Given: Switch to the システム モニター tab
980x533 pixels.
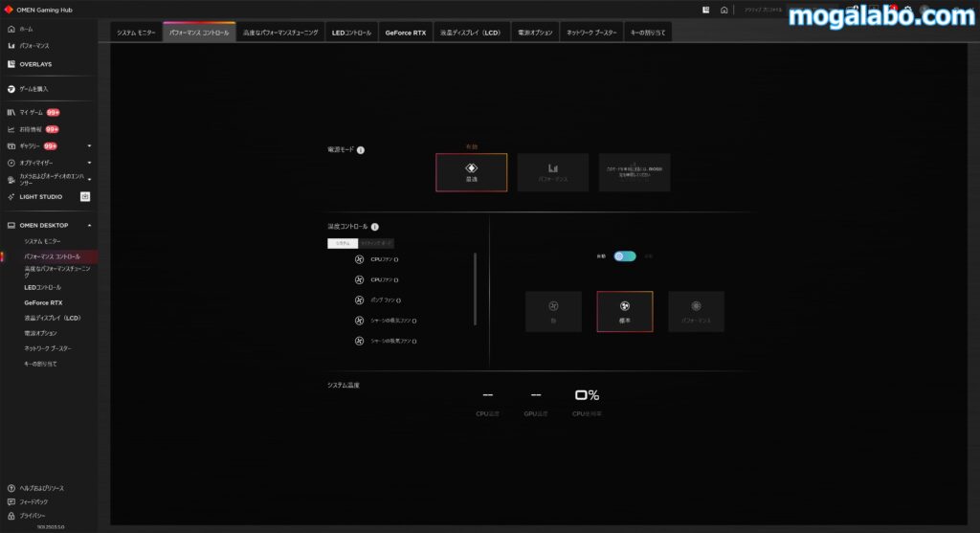Looking at the screenshot, I should tap(136, 33).
